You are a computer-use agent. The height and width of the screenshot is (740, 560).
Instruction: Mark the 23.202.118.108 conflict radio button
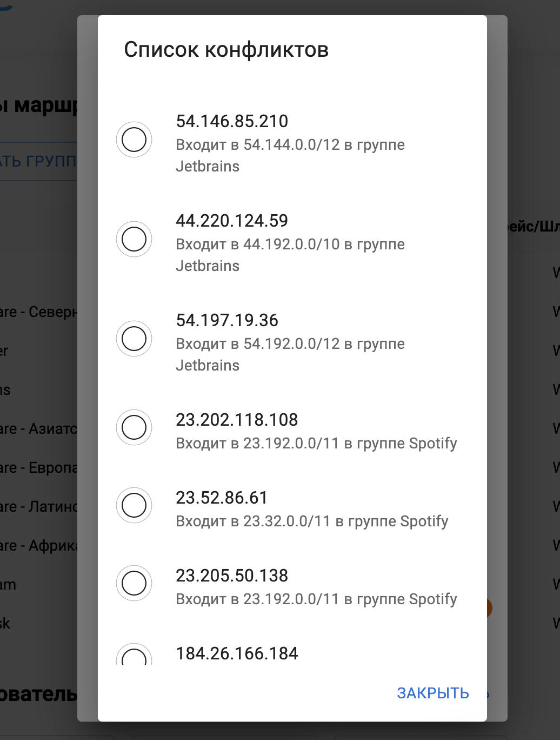134,427
